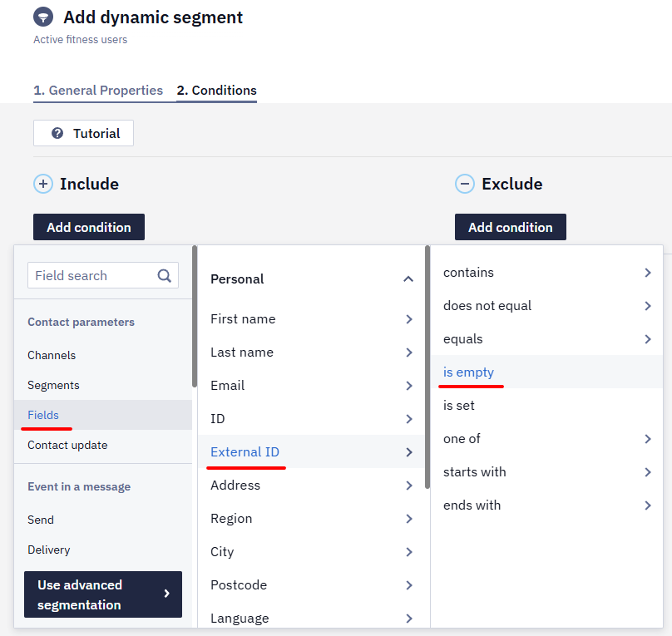Expand the First name field arrow
672x636 pixels.
(x=409, y=319)
